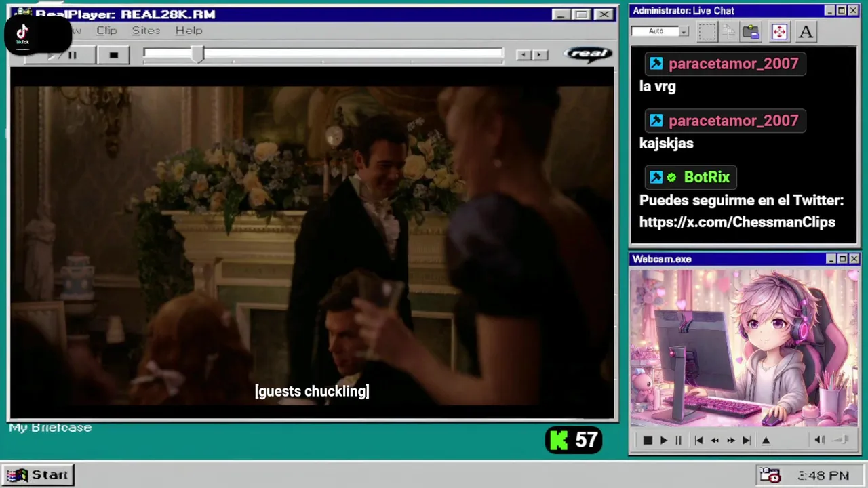The image size is (868, 488).
Task: Click the moderator icon next to BotRix
Action: pyautogui.click(x=656, y=178)
